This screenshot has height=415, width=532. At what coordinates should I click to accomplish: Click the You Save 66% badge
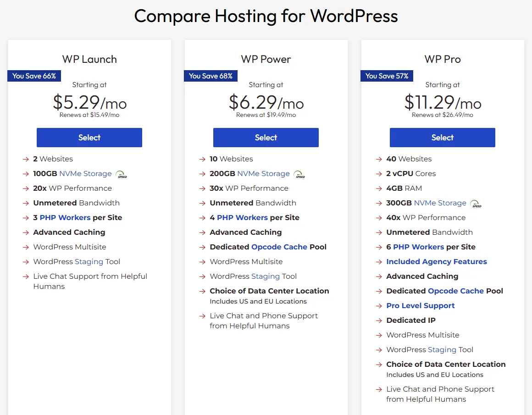pos(34,76)
